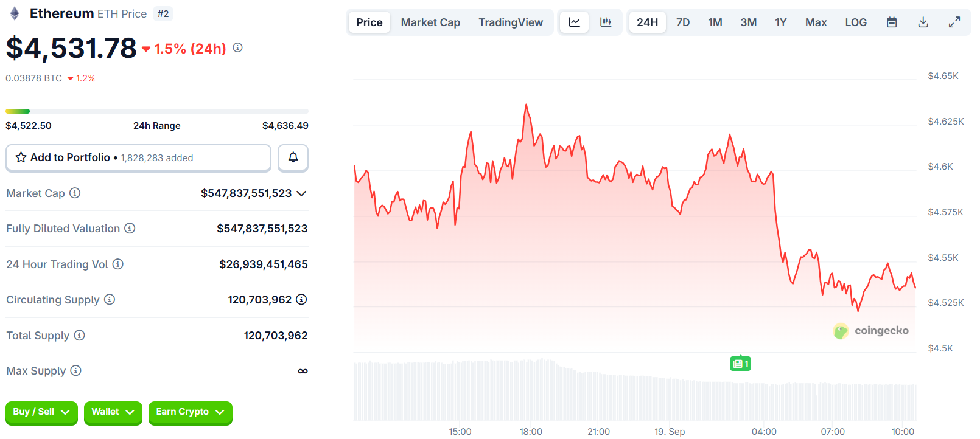The image size is (980, 439).
Task: Click the 15:00 x-axis time label
Action: point(460,431)
